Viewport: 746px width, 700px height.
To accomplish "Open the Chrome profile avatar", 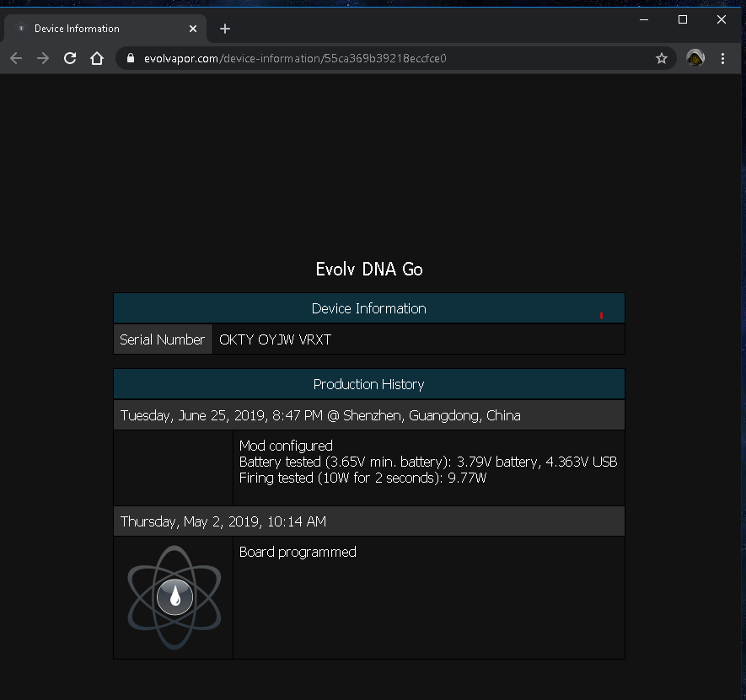I will click(695, 58).
